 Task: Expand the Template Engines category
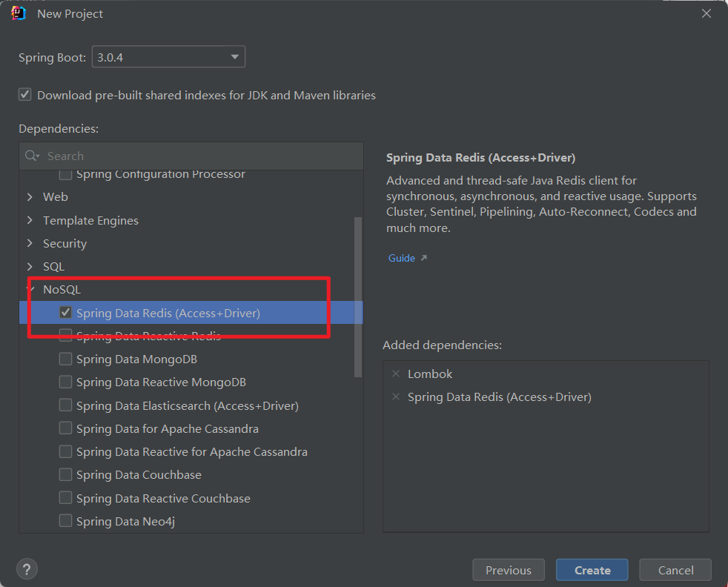click(x=30, y=220)
